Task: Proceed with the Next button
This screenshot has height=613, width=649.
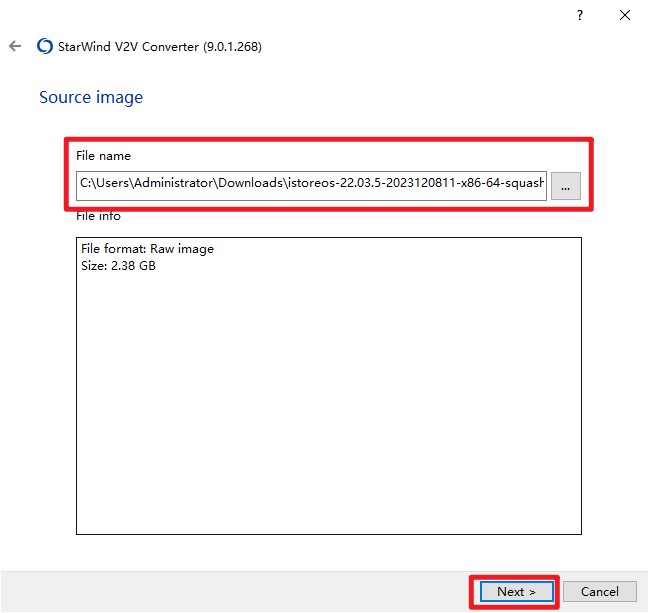Action: 517,591
